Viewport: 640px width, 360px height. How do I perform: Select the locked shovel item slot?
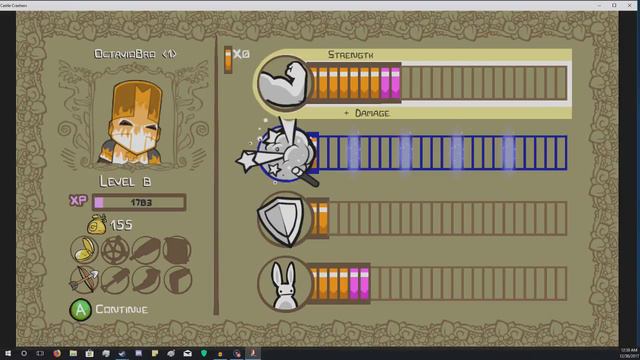tap(115, 280)
